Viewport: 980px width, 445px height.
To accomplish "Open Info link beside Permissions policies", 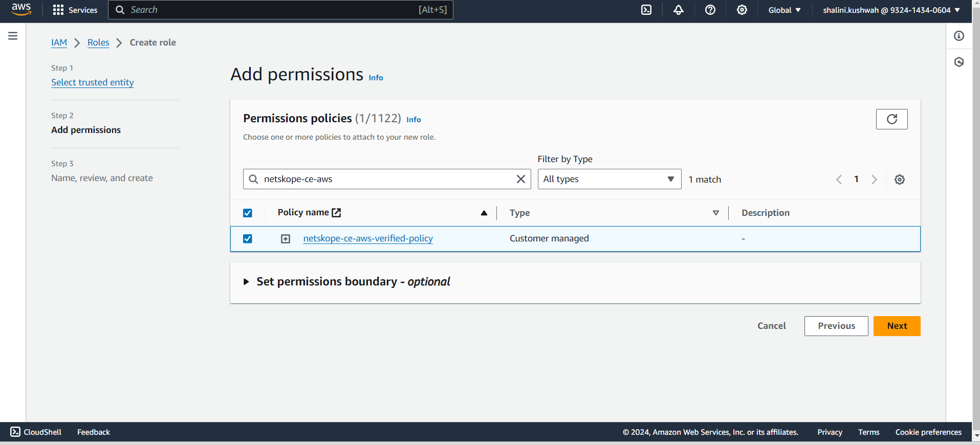I will click(x=413, y=119).
